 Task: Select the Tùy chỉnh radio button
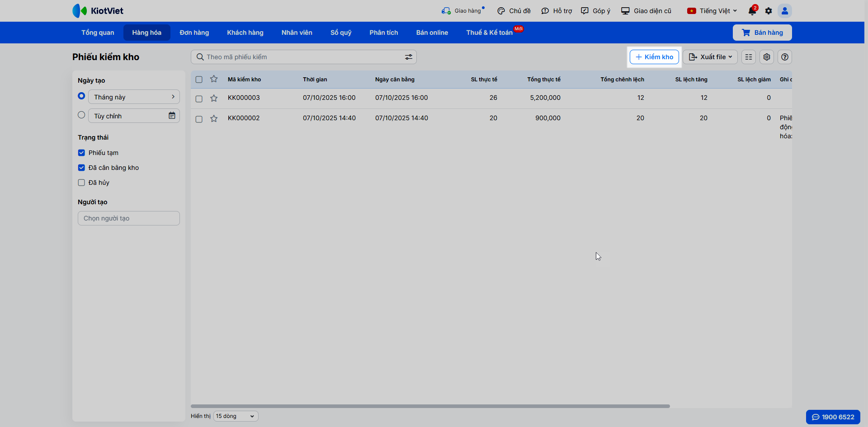click(x=81, y=115)
